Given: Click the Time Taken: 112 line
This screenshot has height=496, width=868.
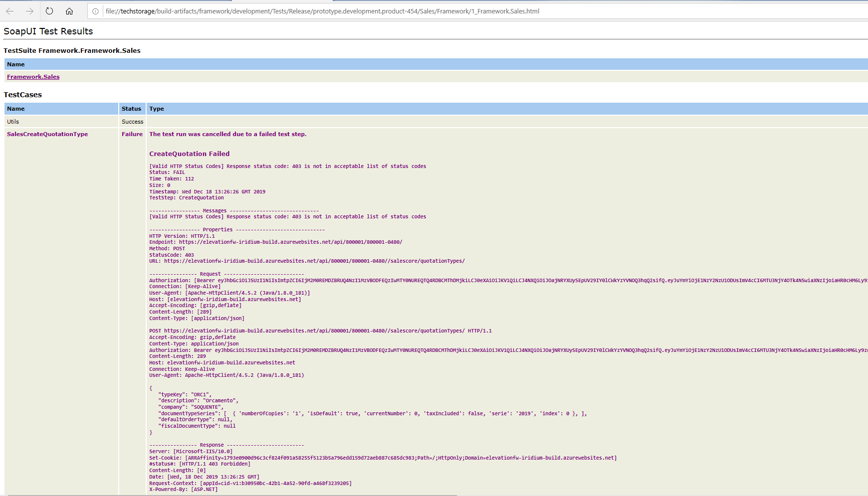Looking at the screenshot, I should (x=172, y=179).
